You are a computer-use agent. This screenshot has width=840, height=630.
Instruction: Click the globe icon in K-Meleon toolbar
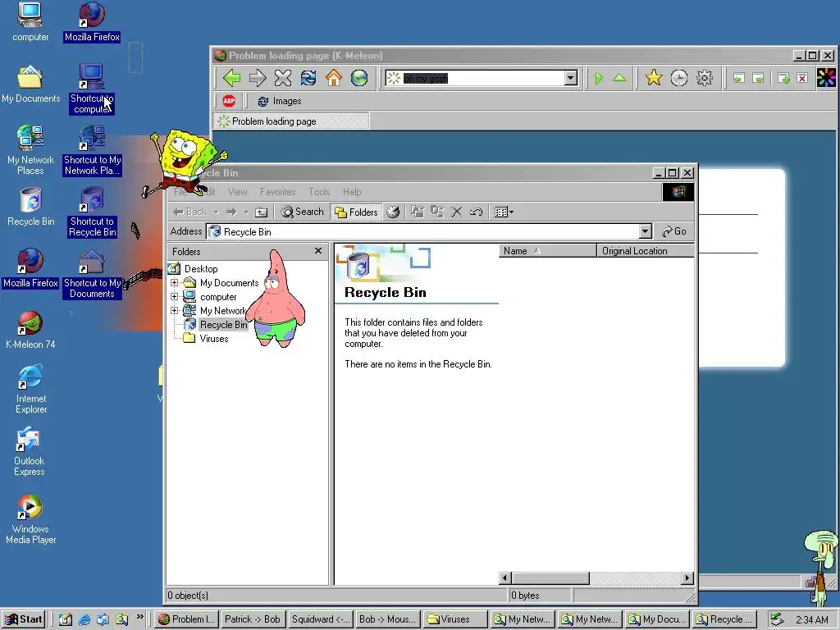pyautogui.click(x=359, y=78)
